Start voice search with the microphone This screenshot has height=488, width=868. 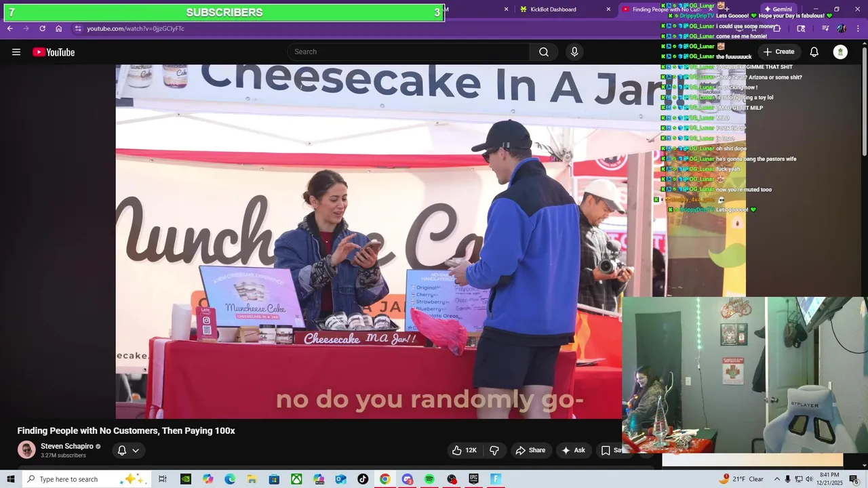[574, 52]
